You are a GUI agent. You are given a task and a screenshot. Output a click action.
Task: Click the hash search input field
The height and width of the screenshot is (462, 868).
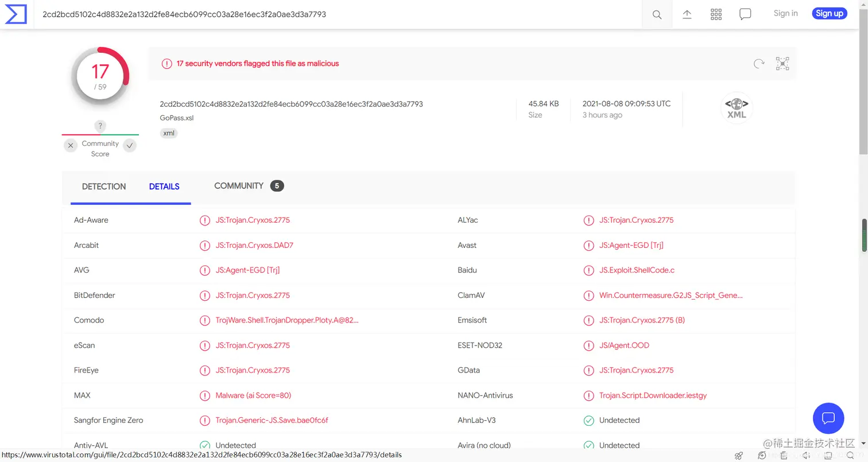(x=339, y=14)
